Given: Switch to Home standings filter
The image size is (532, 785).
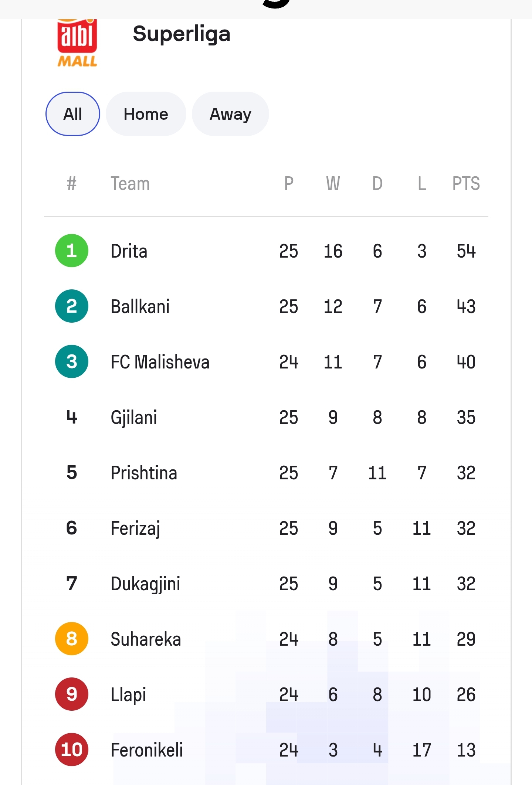Looking at the screenshot, I should tap(146, 114).
